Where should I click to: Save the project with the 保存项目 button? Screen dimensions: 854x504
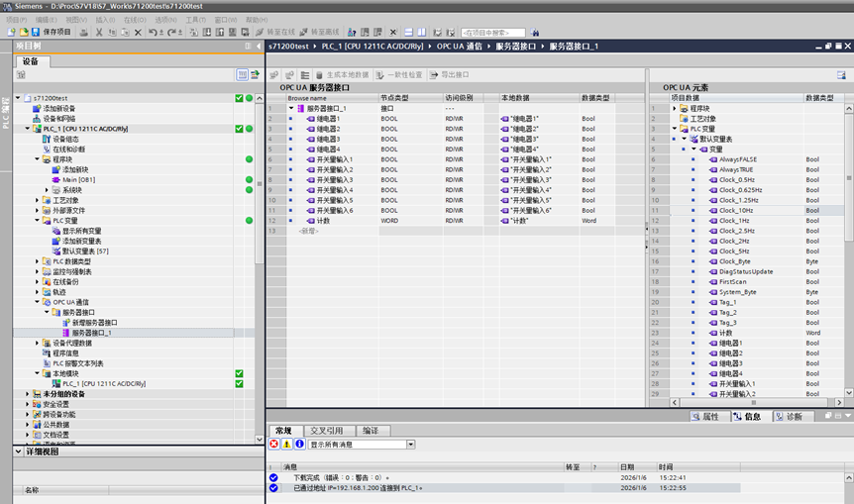52,32
